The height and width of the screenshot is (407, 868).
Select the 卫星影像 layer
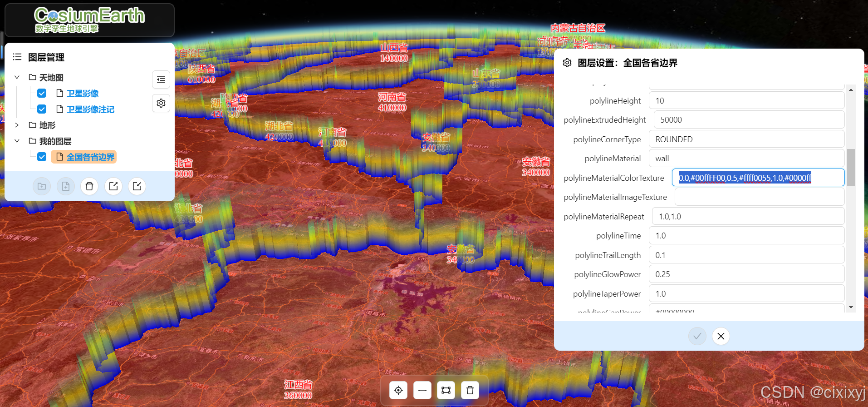click(x=83, y=93)
